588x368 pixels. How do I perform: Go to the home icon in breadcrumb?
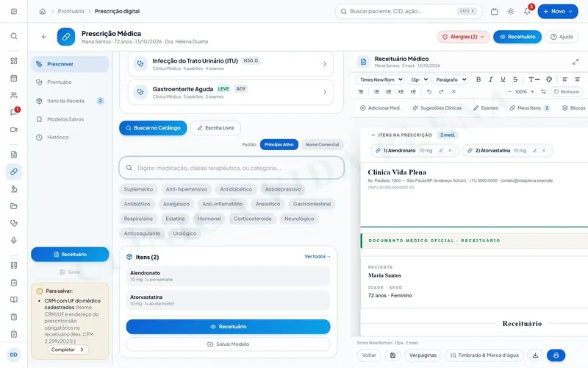[43, 11]
